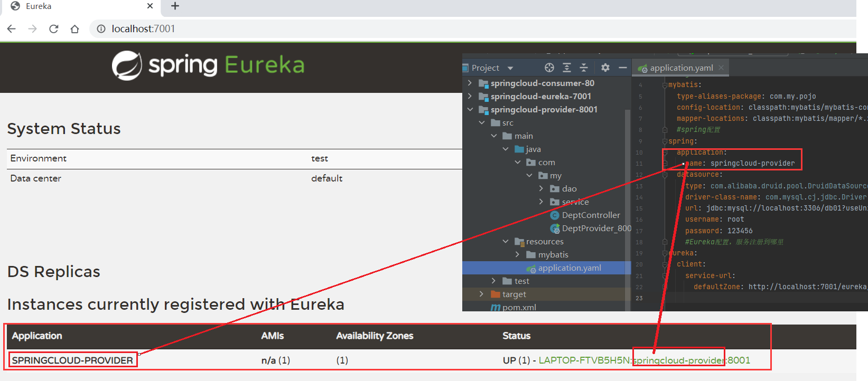This screenshot has height=381, width=868.
Task: Expand the service package
Action: tap(541, 202)
